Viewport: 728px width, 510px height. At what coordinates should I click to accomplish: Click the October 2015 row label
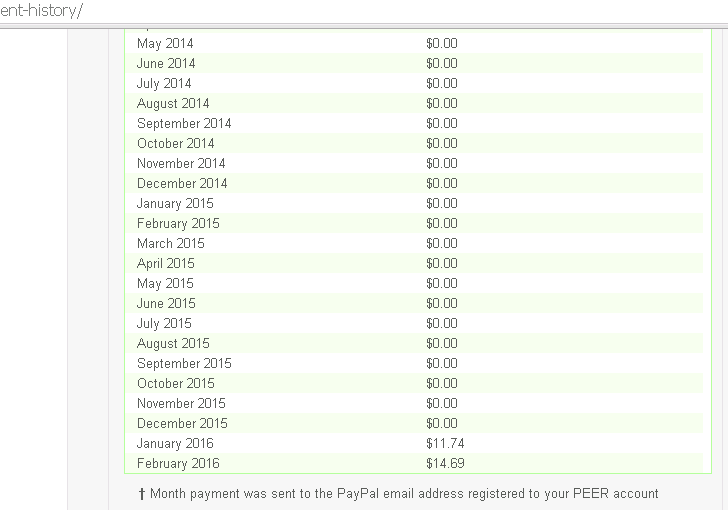(x=175, y=384)
